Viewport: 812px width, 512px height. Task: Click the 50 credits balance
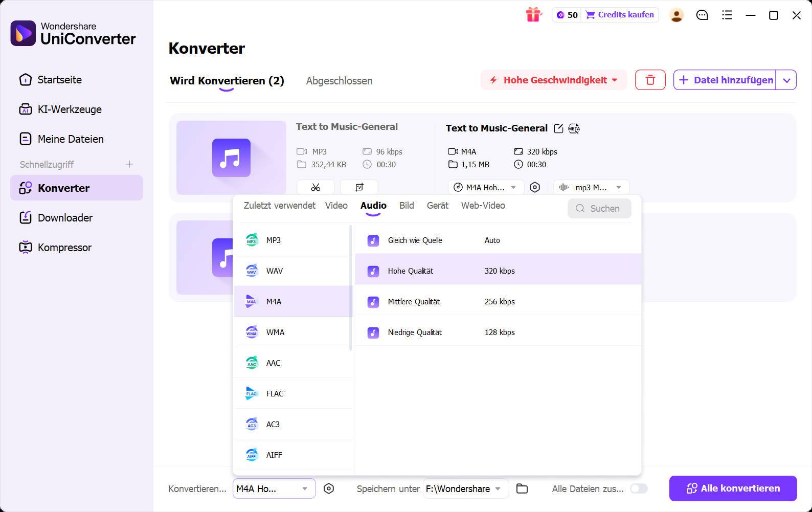568,15
